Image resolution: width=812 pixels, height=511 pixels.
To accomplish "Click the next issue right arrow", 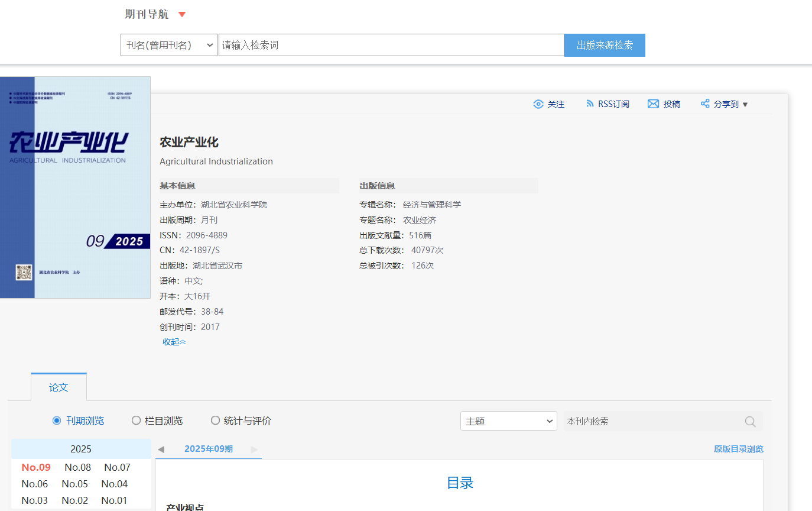I will pos(254,449).
